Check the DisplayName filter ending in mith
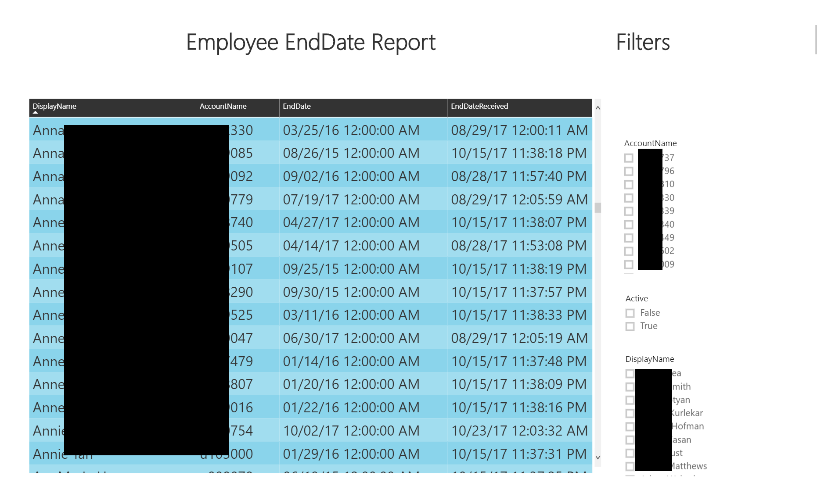Viewport: 817px width, 504px height. [x=630, y=386]
